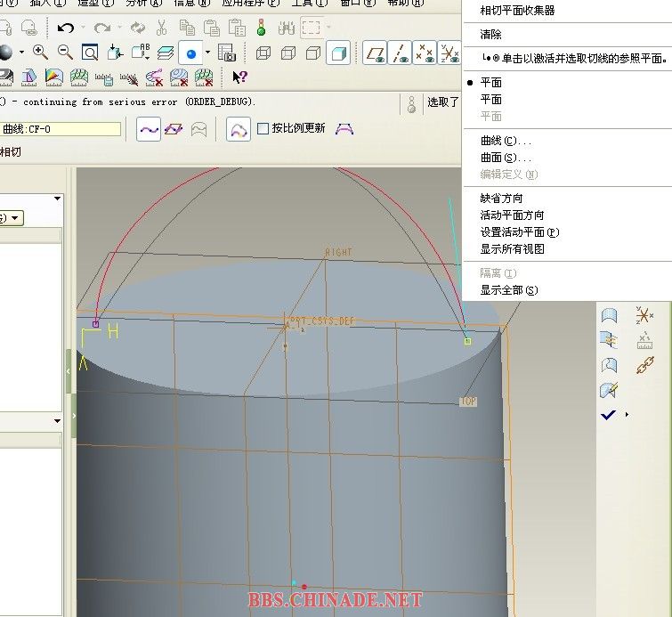Click the 曲线:CF-0 input field
672x617 pixels.
click(61, 129)
